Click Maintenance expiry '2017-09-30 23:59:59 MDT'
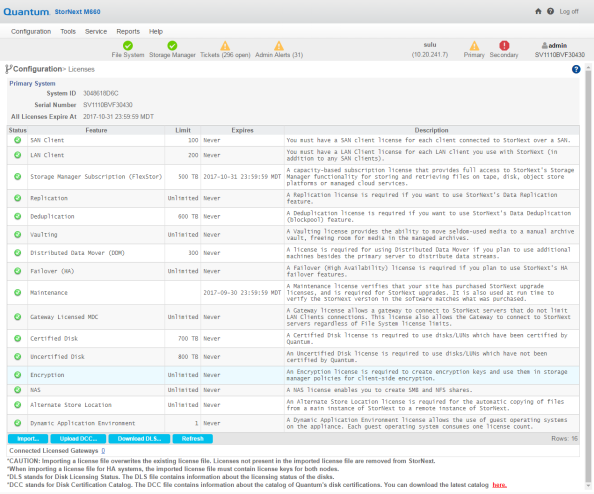The width and height of the screenshot is (594, 494). tap(242, 292)
